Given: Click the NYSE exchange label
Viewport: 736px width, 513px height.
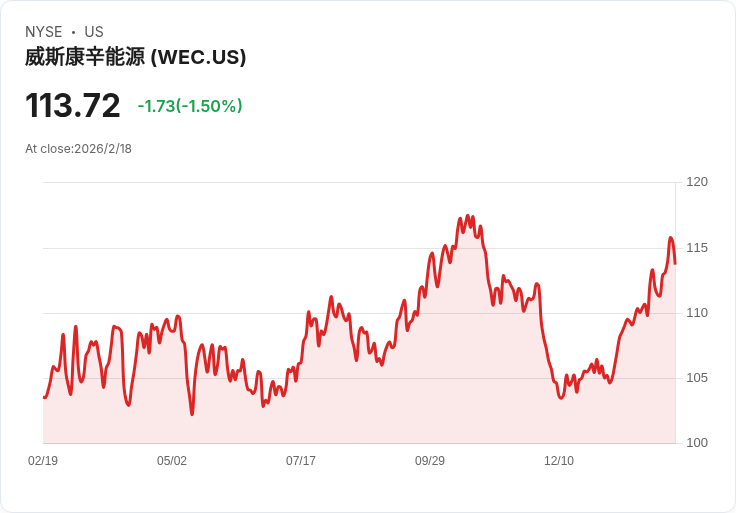Looking at the screenshot, I should point(44,32).
